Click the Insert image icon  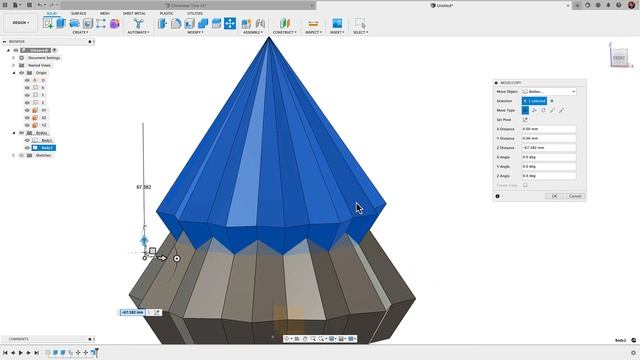337,23
